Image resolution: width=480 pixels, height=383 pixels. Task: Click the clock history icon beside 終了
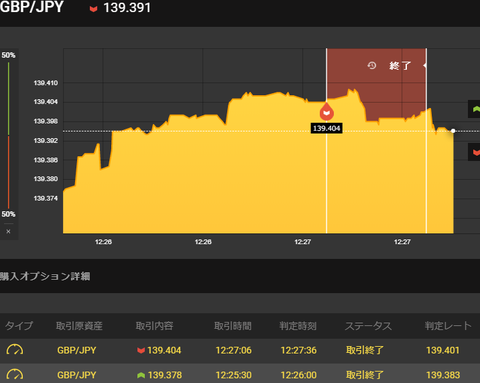(x=372, y=65)
